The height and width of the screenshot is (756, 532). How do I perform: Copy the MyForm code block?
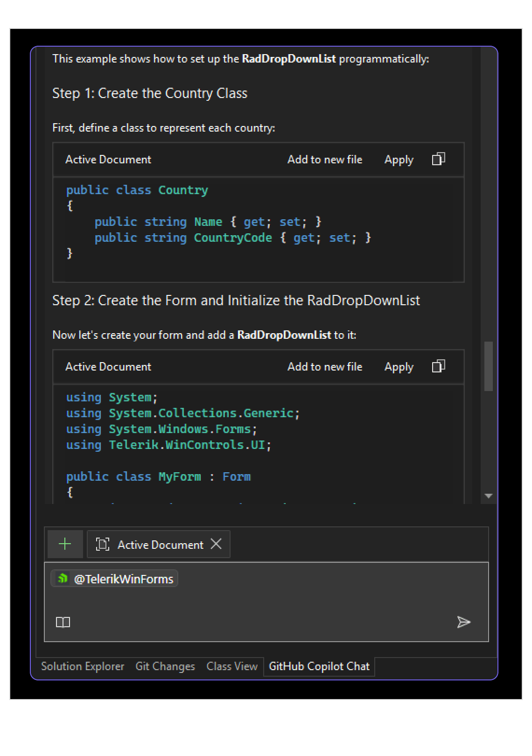pos(438,367)
